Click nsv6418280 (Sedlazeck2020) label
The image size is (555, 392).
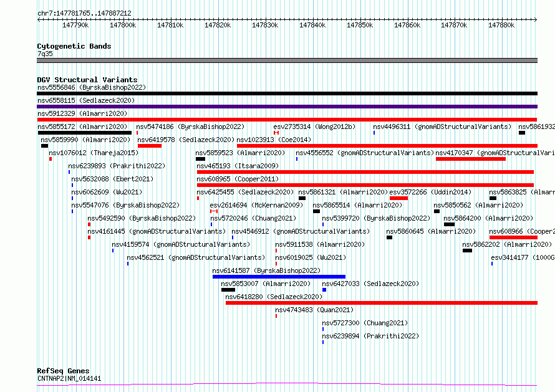click(274, 297)
